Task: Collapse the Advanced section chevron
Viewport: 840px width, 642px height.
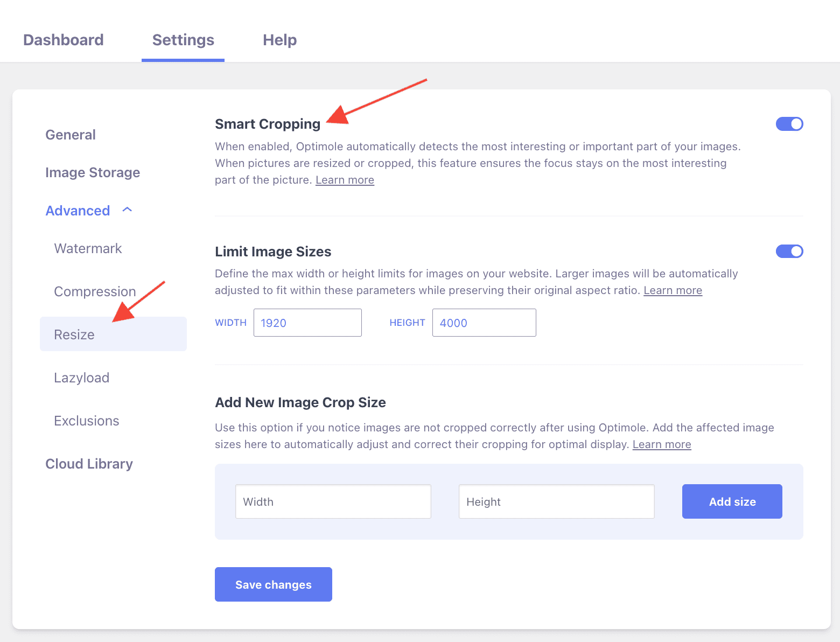Action: tap(127, 210)
